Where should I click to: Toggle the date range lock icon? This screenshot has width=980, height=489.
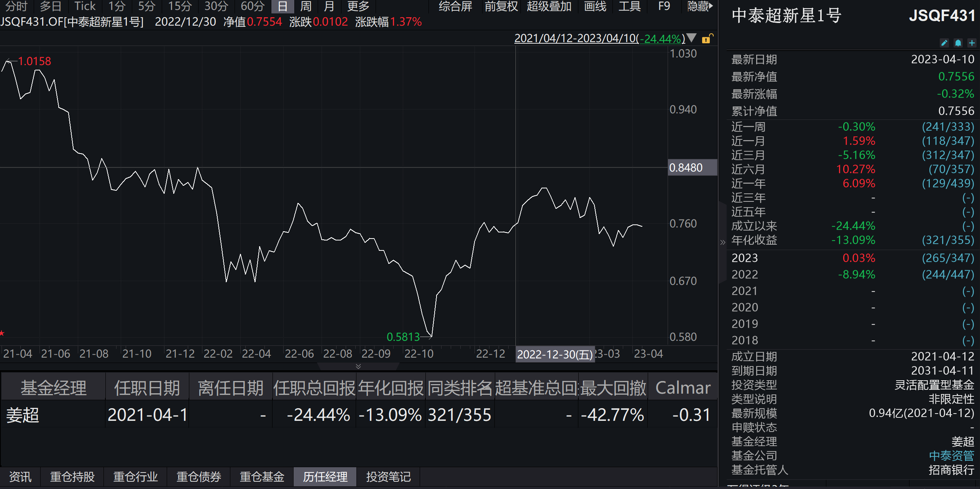[707, 39]
